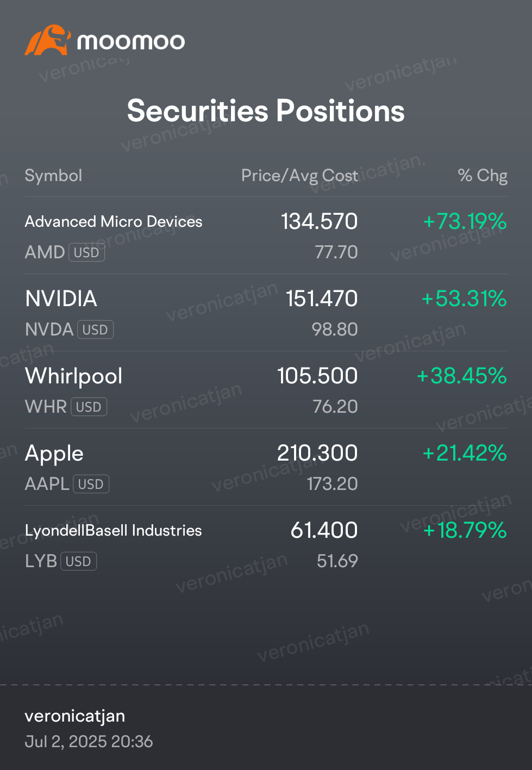Click the veronicatjan username at bottom

[75, 716]
